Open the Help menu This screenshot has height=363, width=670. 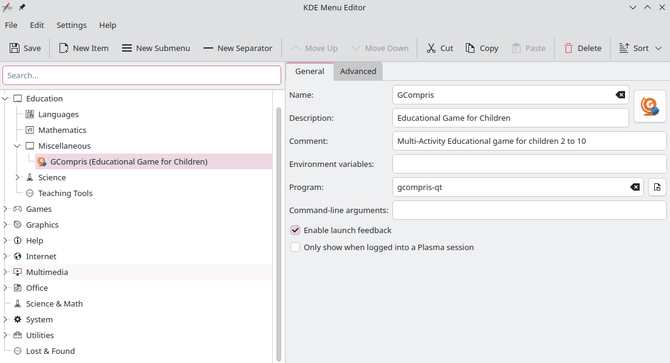[108, 25]
